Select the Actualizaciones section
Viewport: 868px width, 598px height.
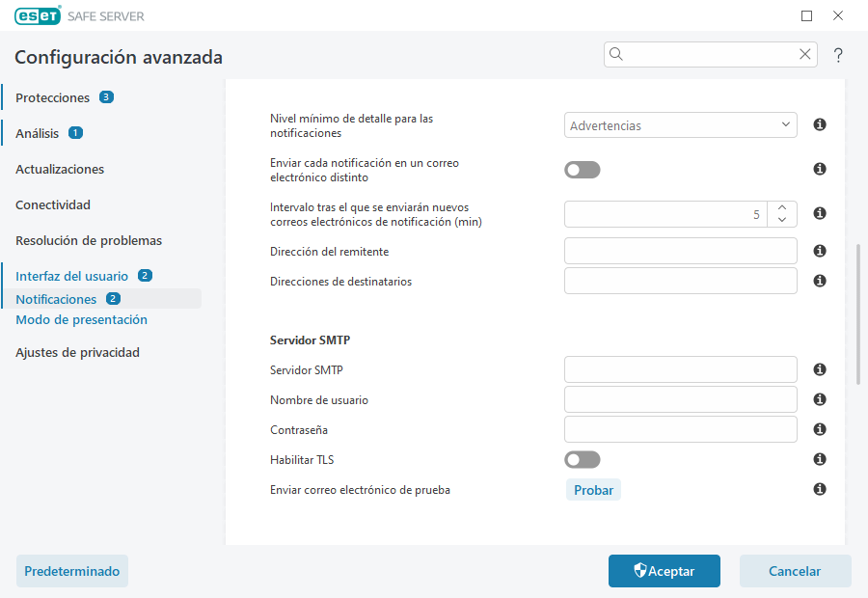[x=59, y=169]
